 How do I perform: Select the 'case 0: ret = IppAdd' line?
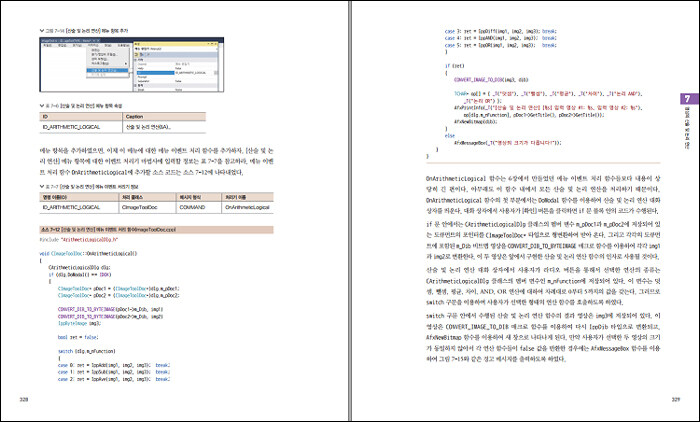click(114, 365)
